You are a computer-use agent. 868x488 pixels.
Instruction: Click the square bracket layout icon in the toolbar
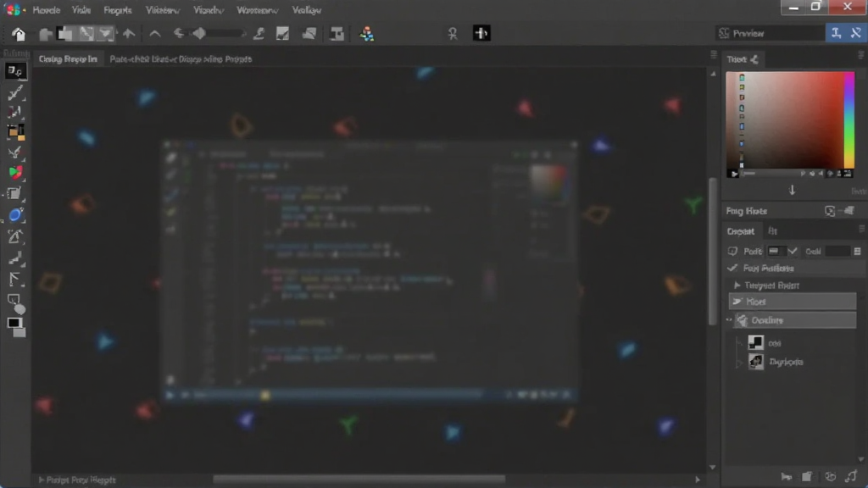pos(337,34)
